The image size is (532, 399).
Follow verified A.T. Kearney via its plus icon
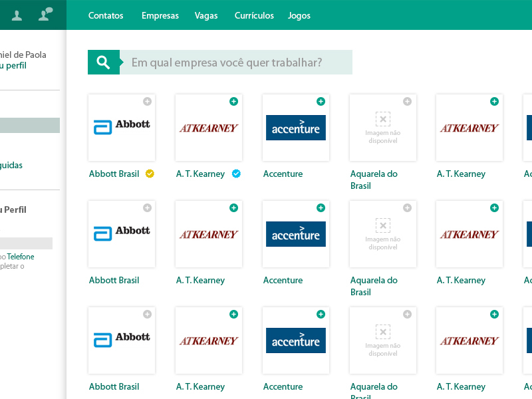coord(234,102)
